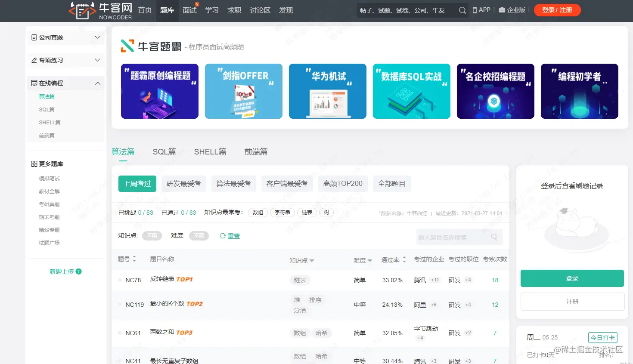This screenshot has width=633, height=364.
Task: Click the document icon beside 公司真题
Action: tap(34, 37)
